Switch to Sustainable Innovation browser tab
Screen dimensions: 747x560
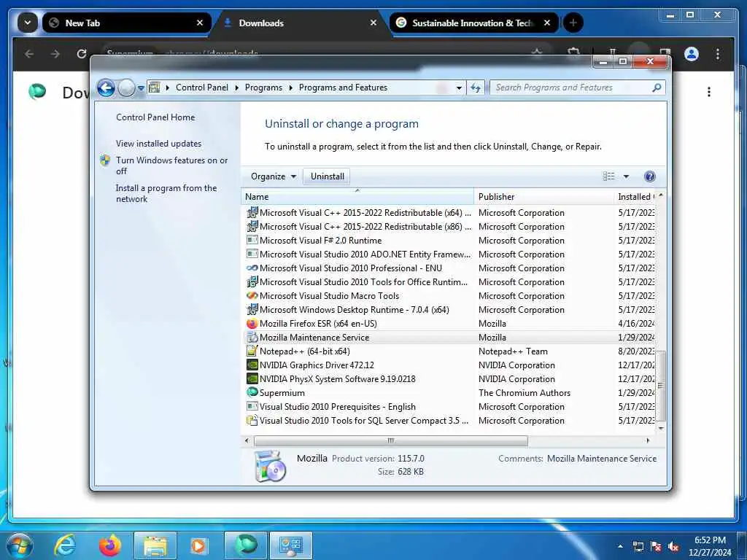pos(473,23)
